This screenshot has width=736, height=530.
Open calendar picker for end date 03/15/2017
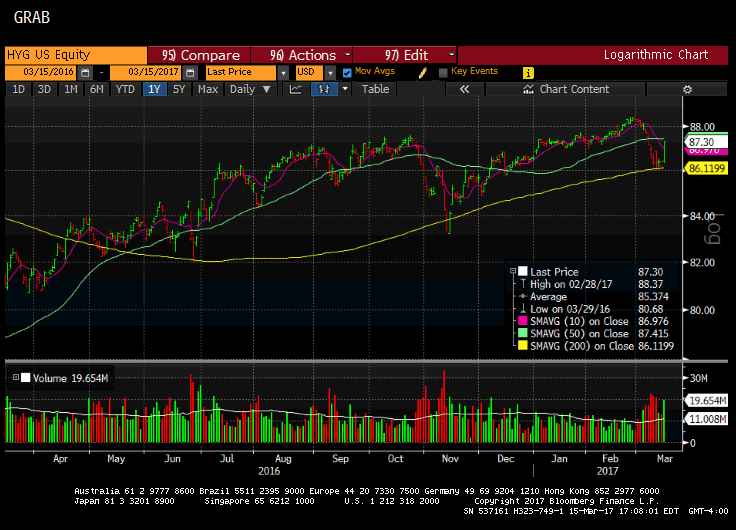click(x=190, y=73)
